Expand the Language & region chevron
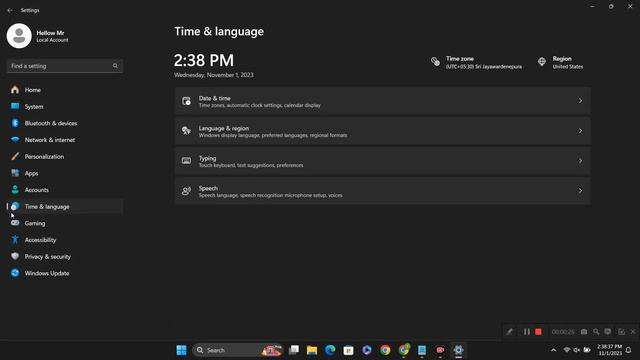 580,131
